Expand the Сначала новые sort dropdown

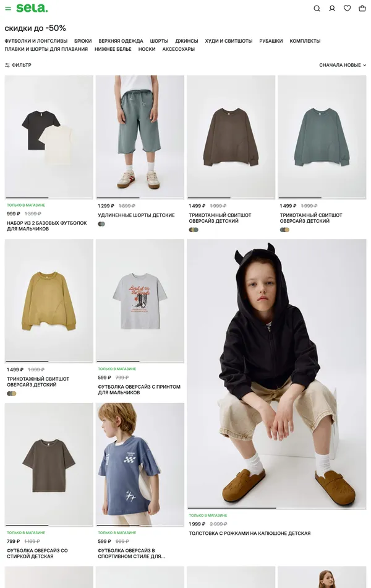[343, 65]
